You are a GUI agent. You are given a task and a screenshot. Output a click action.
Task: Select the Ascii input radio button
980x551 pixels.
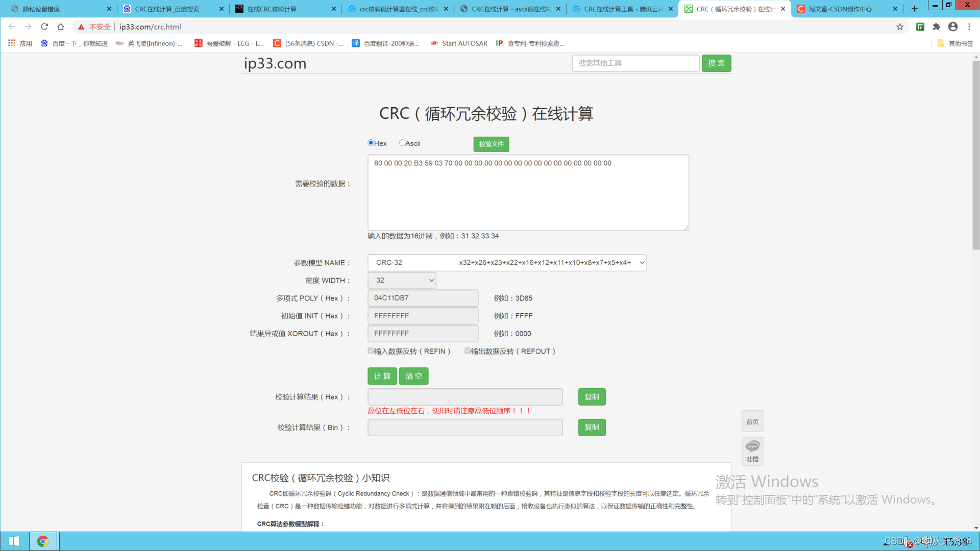coord(402,143)
